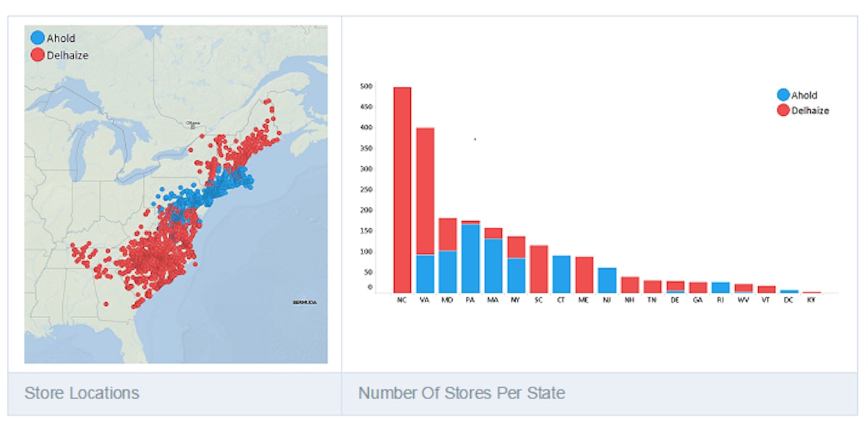868x428 pixels.
Task: Click the blue NJ bar
Action: [607, 280]
